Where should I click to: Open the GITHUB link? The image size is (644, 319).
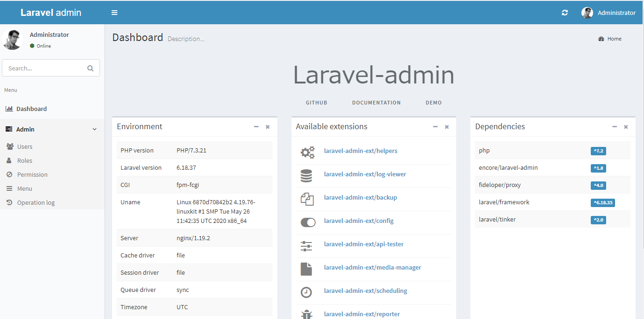317,103
